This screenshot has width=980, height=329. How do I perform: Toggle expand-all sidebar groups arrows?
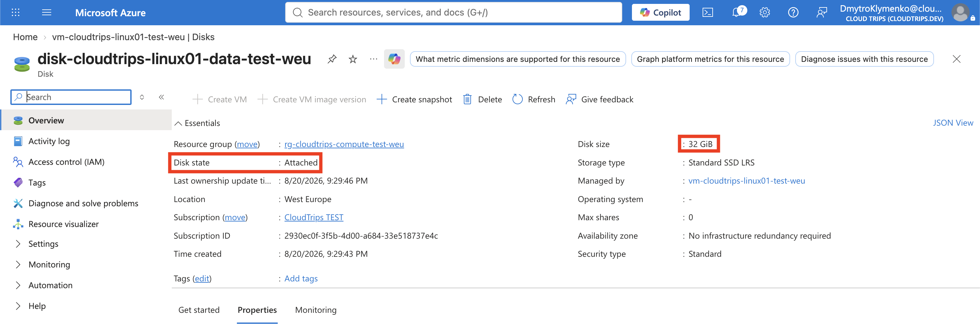[x=142, y=97]
